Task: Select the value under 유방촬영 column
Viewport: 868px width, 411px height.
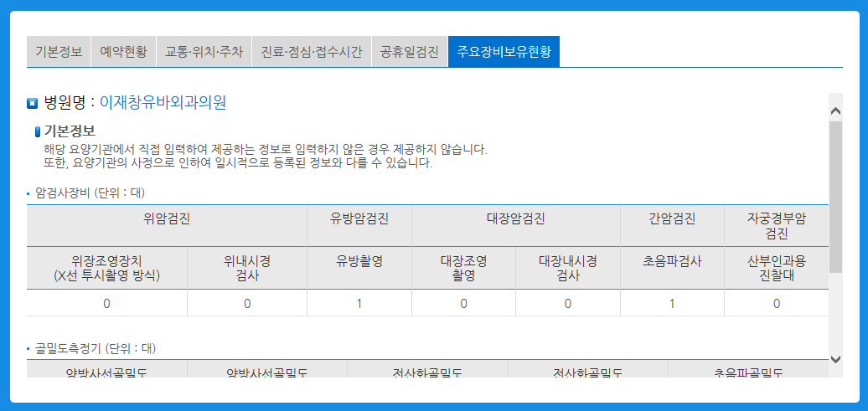Action: [359, 303]
